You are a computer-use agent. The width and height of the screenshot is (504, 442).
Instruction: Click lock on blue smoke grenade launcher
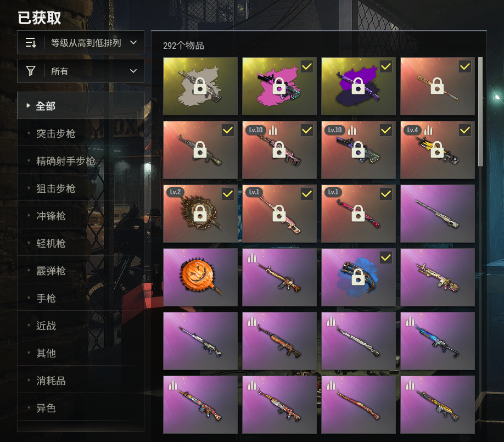coord(358,277)
